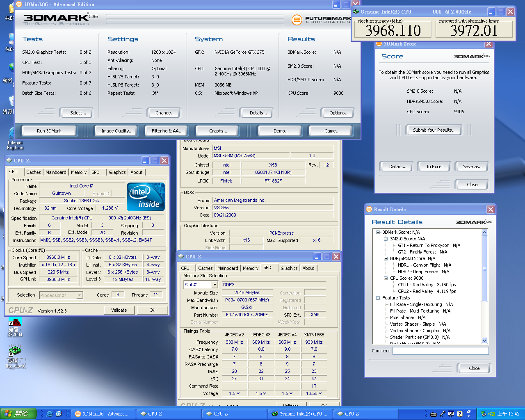This screenshot has height=420, width=525.
Task: Click Run 3DMark button
Action: (49, 131)
